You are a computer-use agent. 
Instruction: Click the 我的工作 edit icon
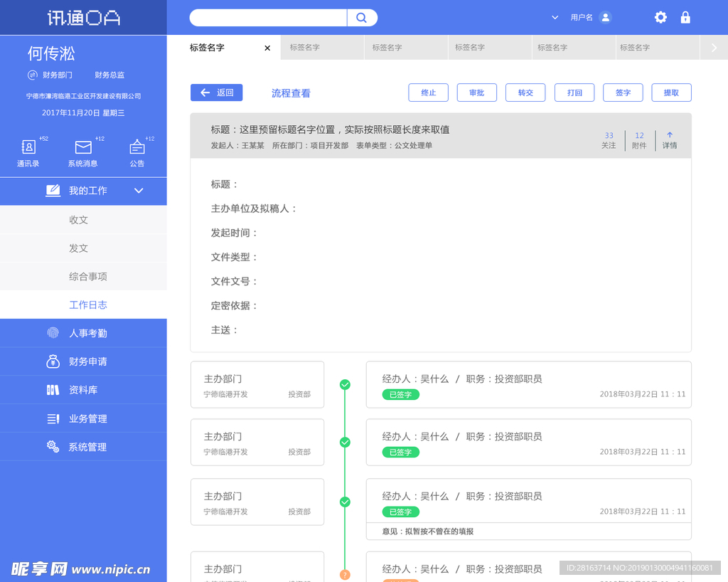tap(53, 191)
